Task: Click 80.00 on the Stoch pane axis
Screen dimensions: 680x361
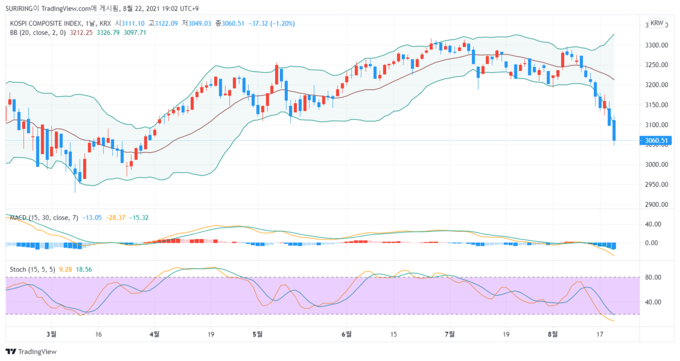Action: click(653, 277)
